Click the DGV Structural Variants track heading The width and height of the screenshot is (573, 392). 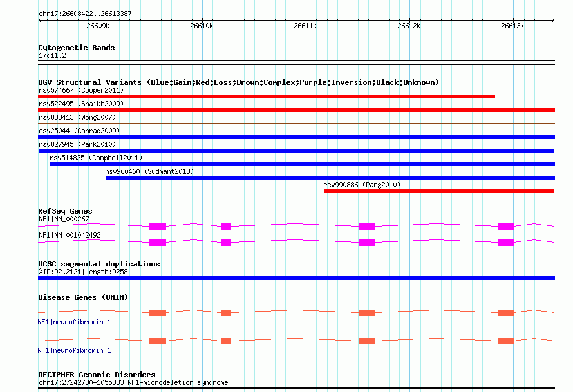coord(239,82)
